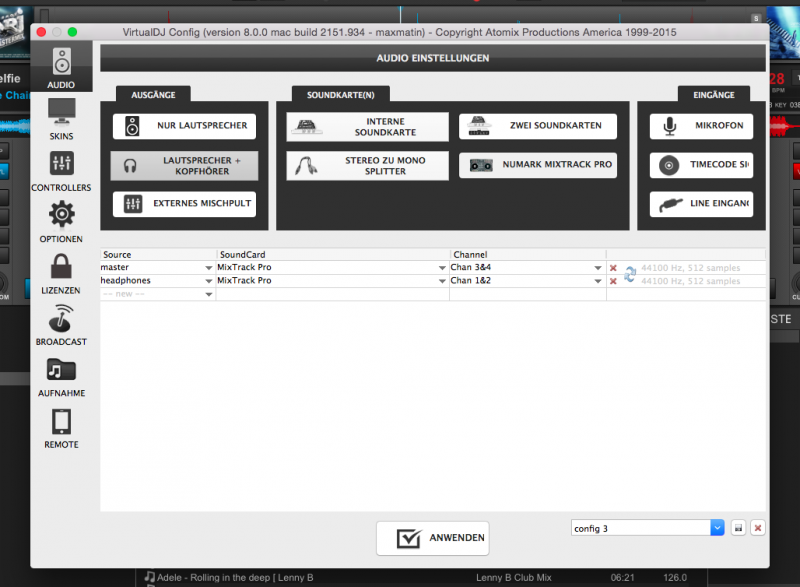Open the Optionen gear section
Screen dimensions: 800x587
[61, 222]
